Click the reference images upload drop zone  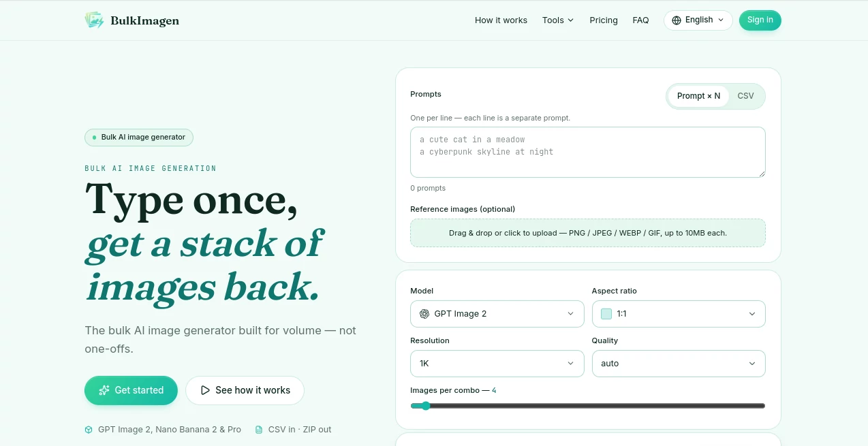pos(587,233)
